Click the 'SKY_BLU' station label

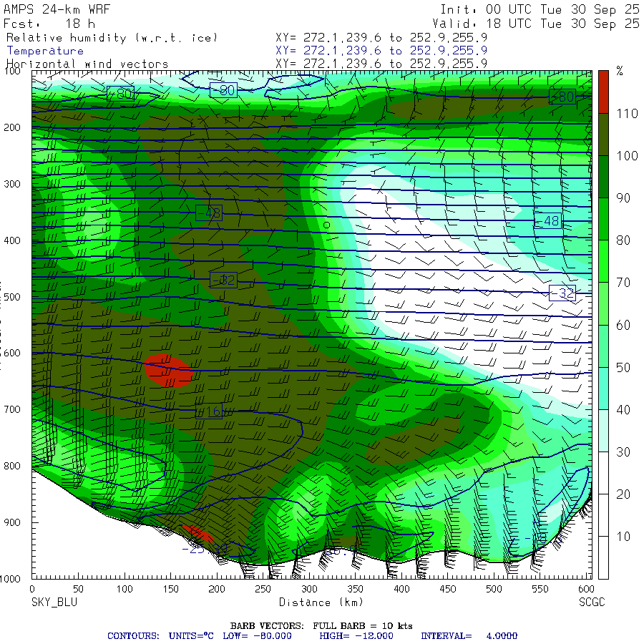click(x=54, y=602)
